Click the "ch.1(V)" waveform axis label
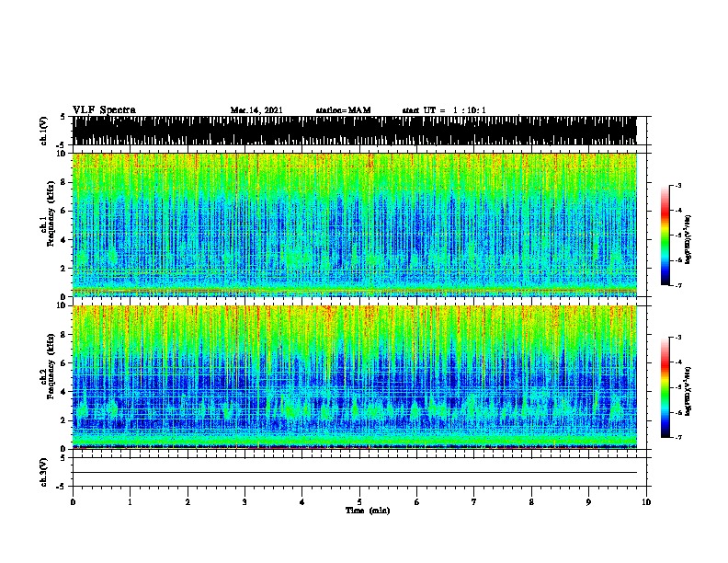This screenshot has width=728, height=563. pos(43,131)
